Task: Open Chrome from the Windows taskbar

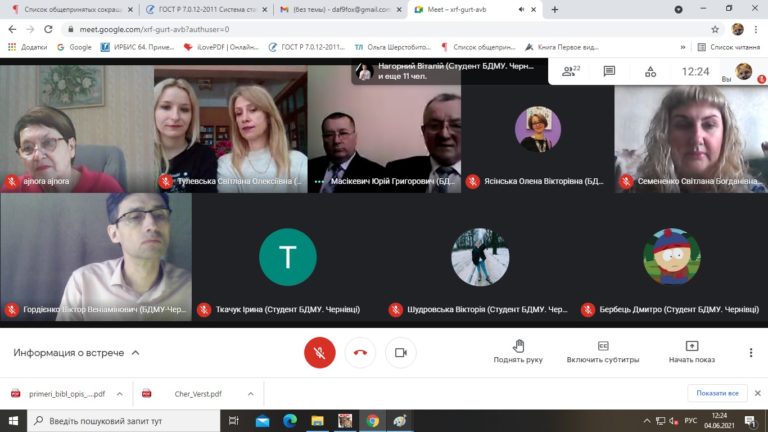Action: point(372,421)
